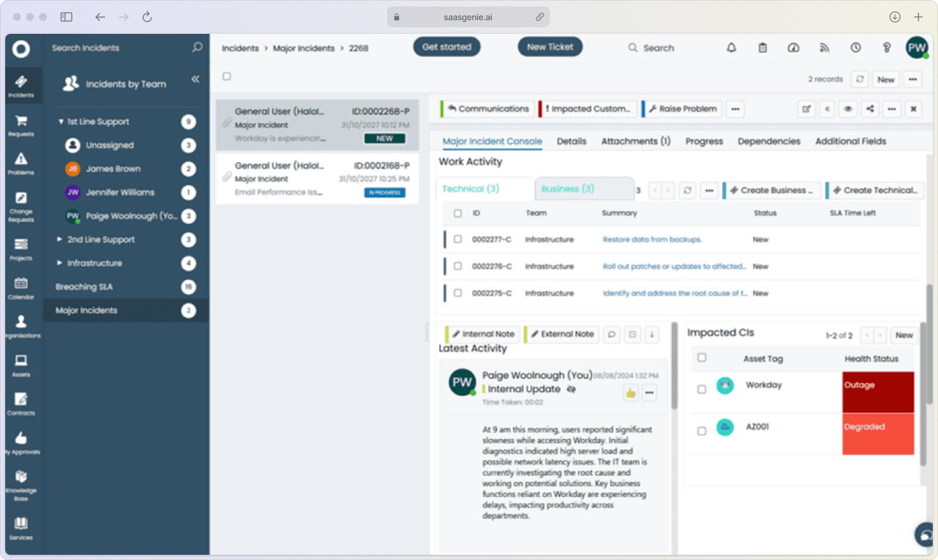
Task: Open Work Activity more options menu
Action: tap(709, 190)
